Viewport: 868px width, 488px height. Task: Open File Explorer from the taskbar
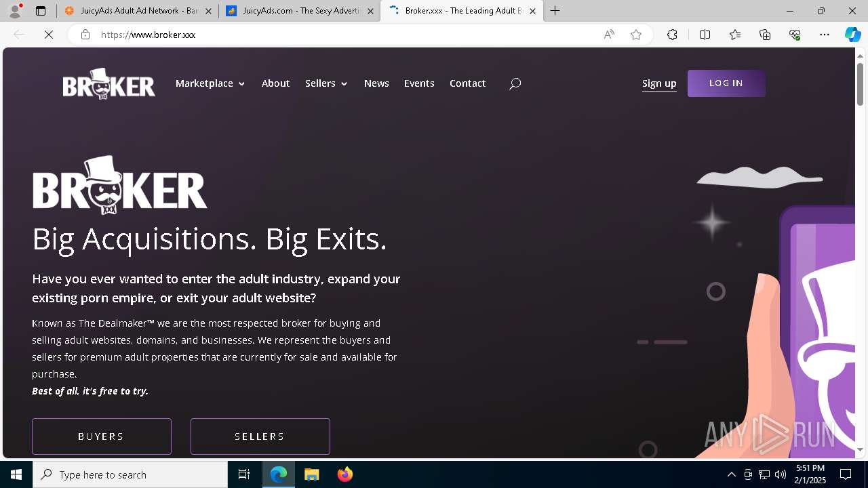tap(312, 474)
